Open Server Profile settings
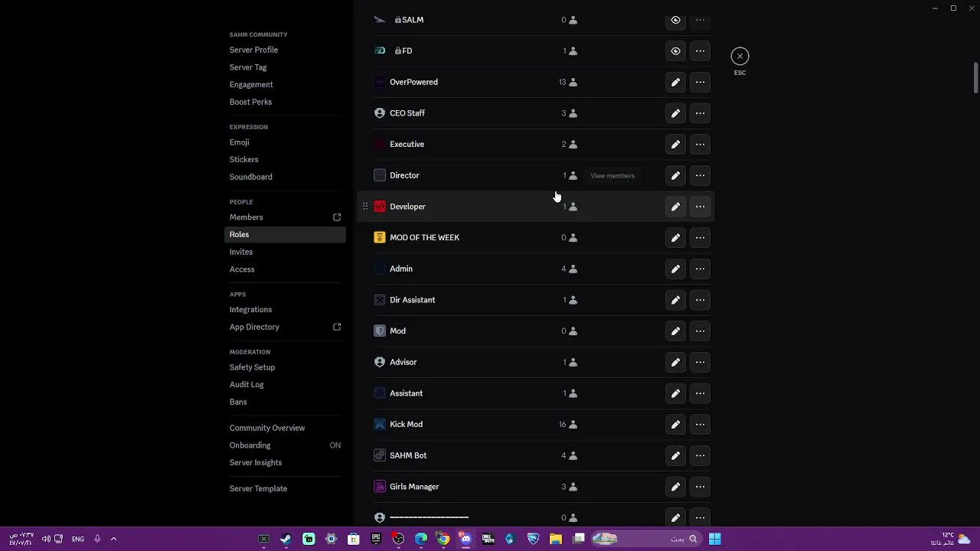 pos(253,50)
